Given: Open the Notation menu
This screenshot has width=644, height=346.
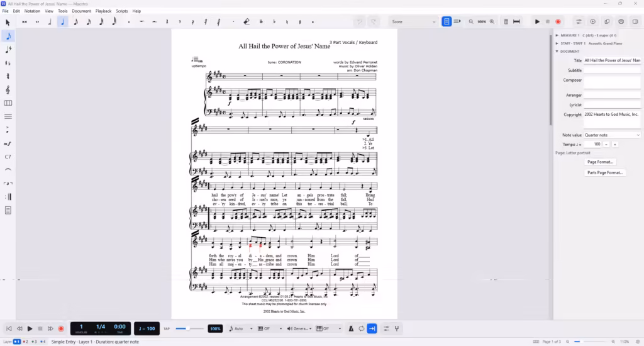Looking at the screenshot, I should coord(32,11).
